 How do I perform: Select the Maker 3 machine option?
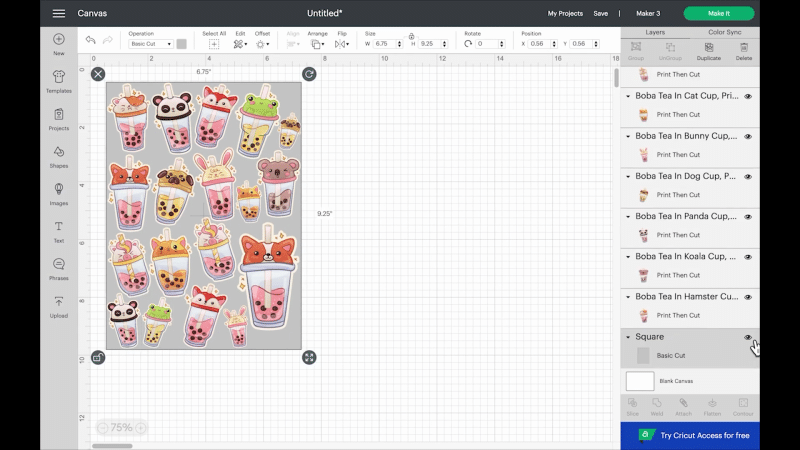(648, 13)
